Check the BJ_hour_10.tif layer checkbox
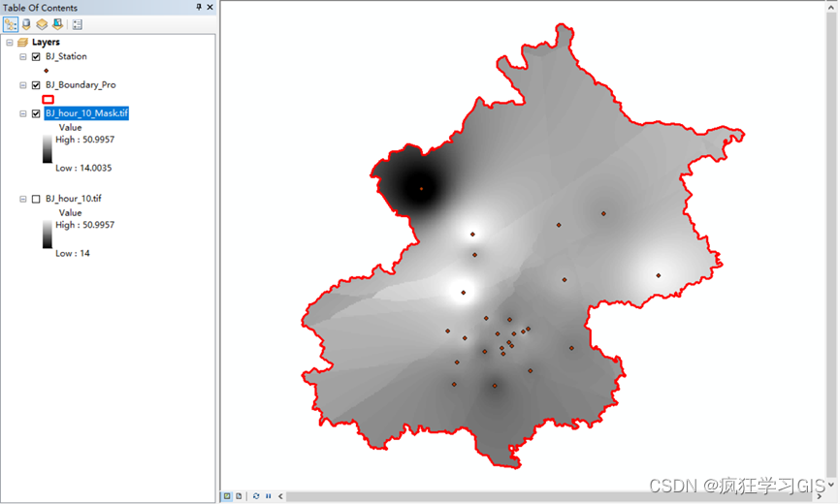This screenshot has height=504, width=840. tap(36, 199)
